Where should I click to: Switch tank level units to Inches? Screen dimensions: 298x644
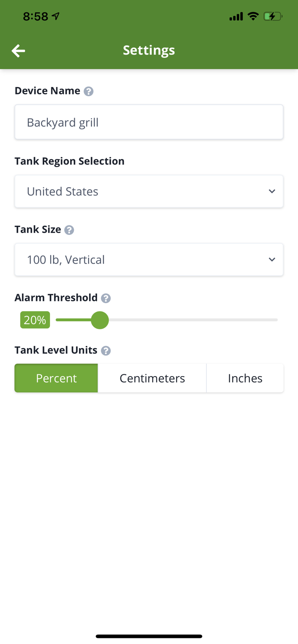point(245,378)
